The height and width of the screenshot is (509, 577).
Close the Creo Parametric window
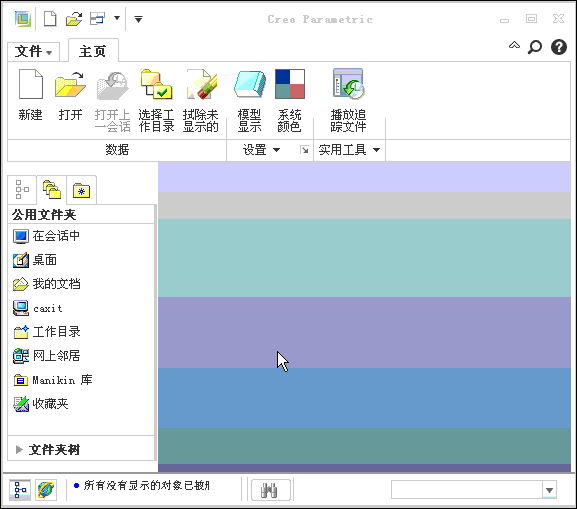point(559,18)
